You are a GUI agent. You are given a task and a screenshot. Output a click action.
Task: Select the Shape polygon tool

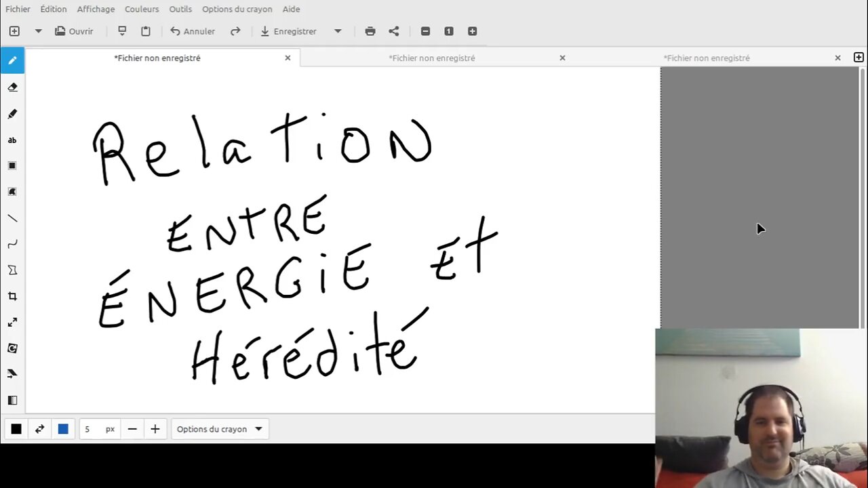12,270
